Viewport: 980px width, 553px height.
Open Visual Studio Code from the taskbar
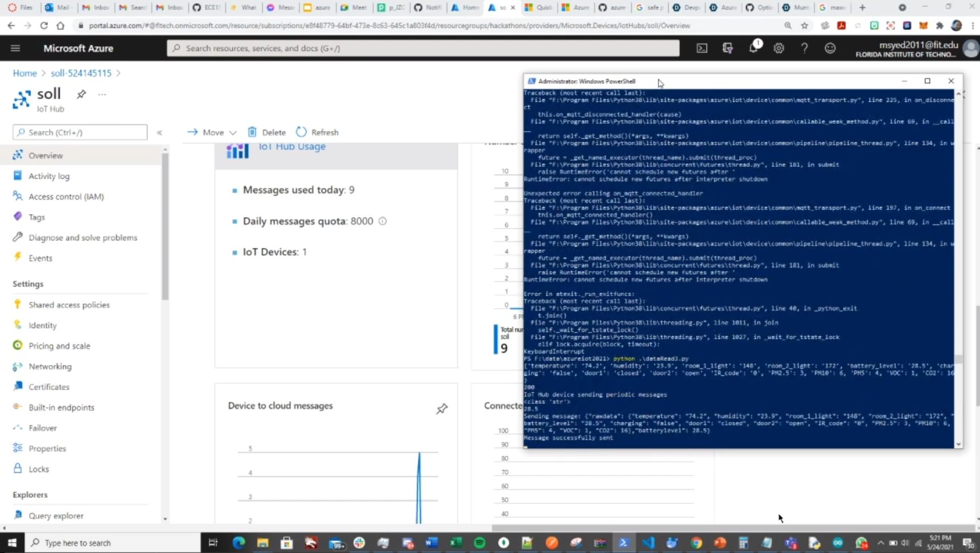648,543
